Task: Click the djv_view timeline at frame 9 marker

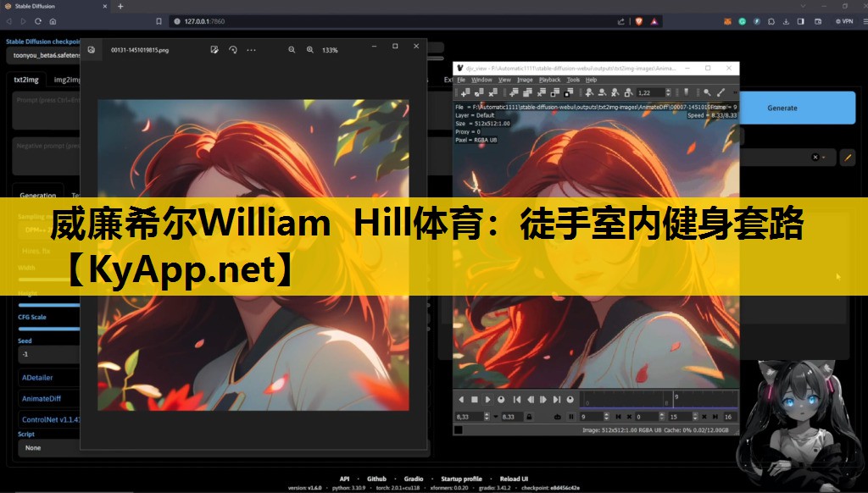Action: [674, 400]
